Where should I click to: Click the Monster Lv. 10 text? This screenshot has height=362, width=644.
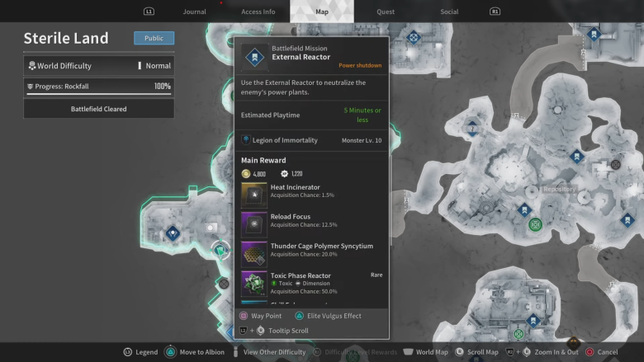[362, 140]
